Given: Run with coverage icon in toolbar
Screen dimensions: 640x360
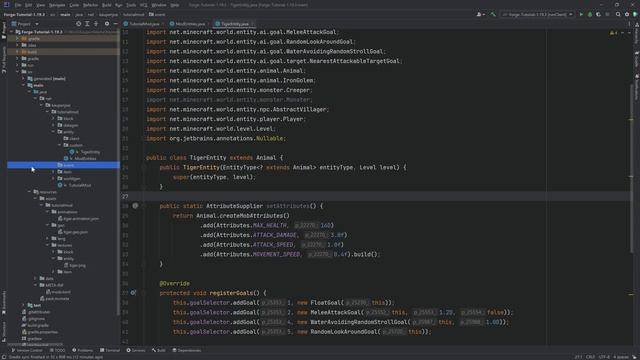Looking at the screenshot, I should pos(598,14).
